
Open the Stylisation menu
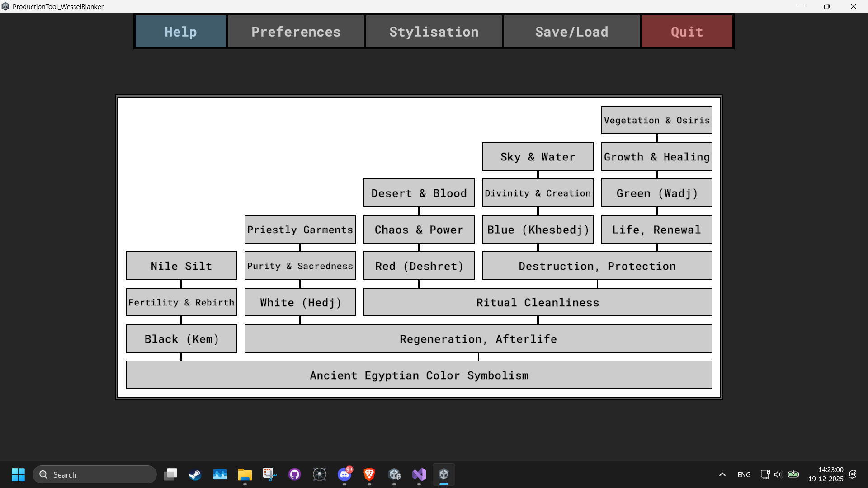(434, 32)
